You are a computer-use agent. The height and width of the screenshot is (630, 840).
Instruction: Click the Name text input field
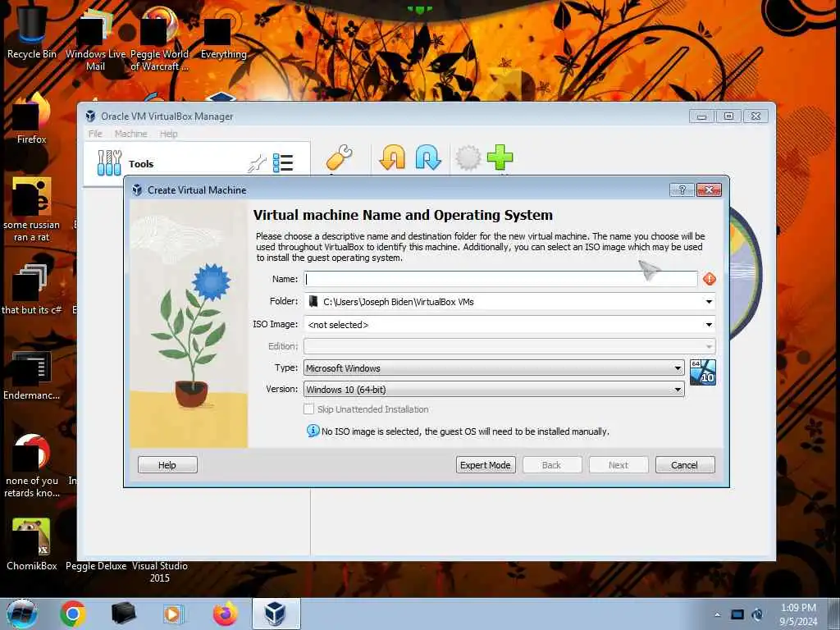pyautogui.click(x=501, y=279)
